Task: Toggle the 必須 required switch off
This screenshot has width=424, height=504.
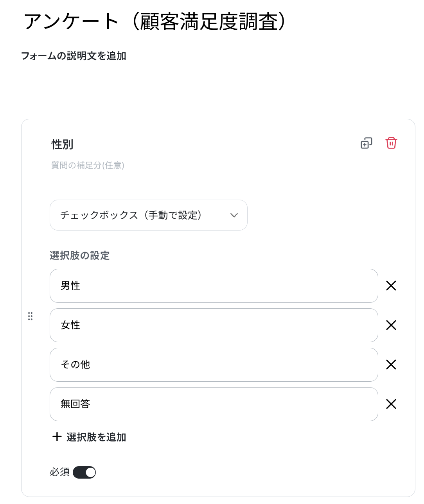Action: click(84, 472)
